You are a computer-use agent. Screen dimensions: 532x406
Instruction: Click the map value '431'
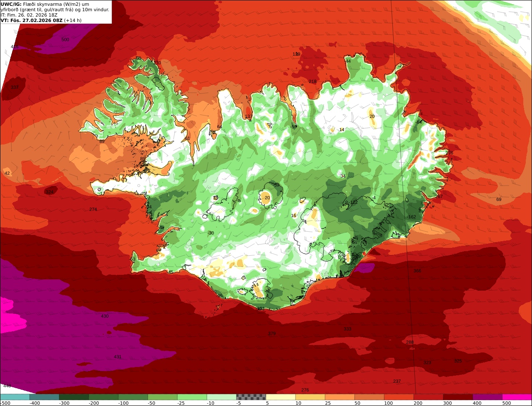click(118, 357)
